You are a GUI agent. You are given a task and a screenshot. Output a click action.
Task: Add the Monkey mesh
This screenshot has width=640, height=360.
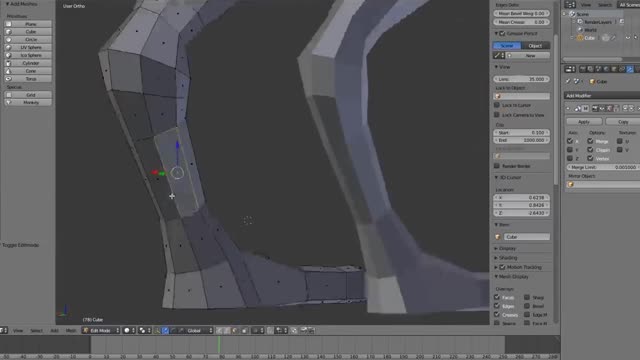point(28,102)
